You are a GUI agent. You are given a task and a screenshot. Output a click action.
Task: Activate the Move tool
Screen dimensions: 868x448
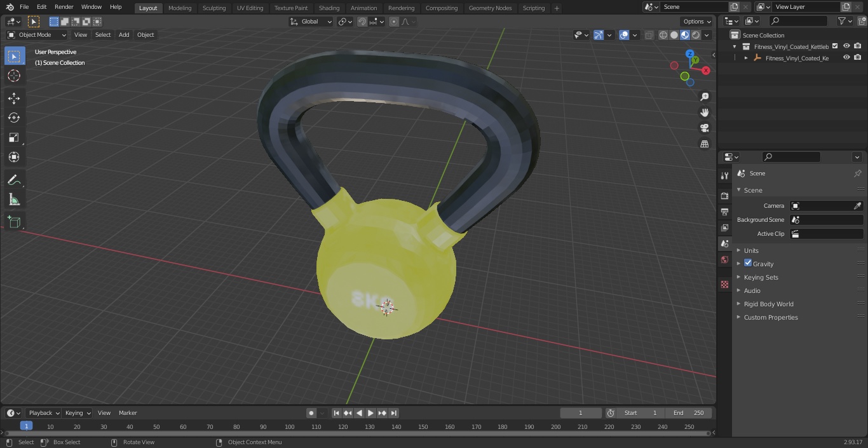[x=14, y=98]
